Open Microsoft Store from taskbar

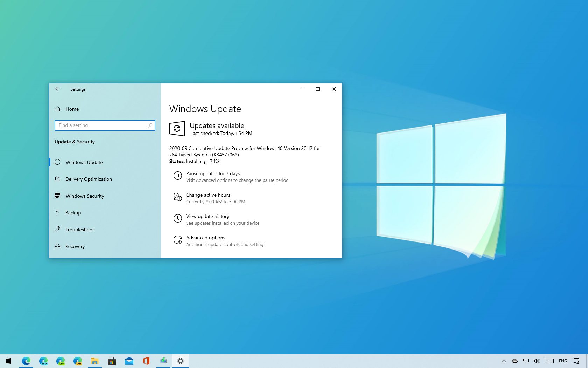[x=112, y=361]
